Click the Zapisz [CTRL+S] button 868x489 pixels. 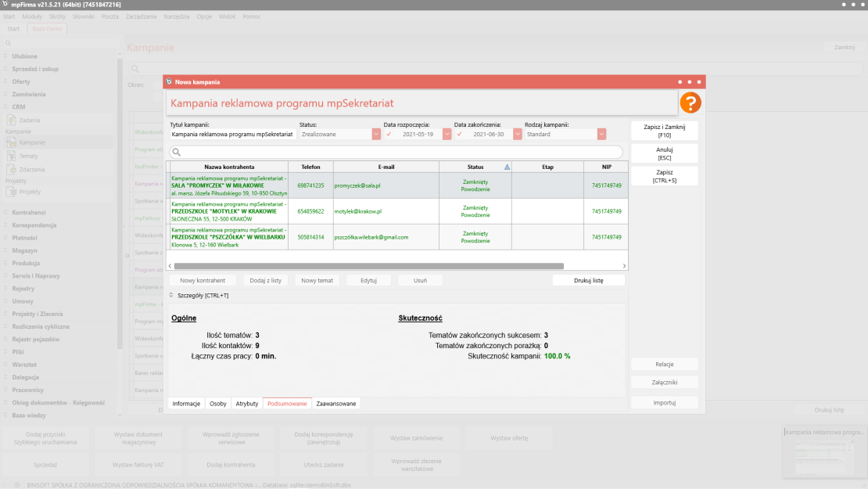(664, 176)
